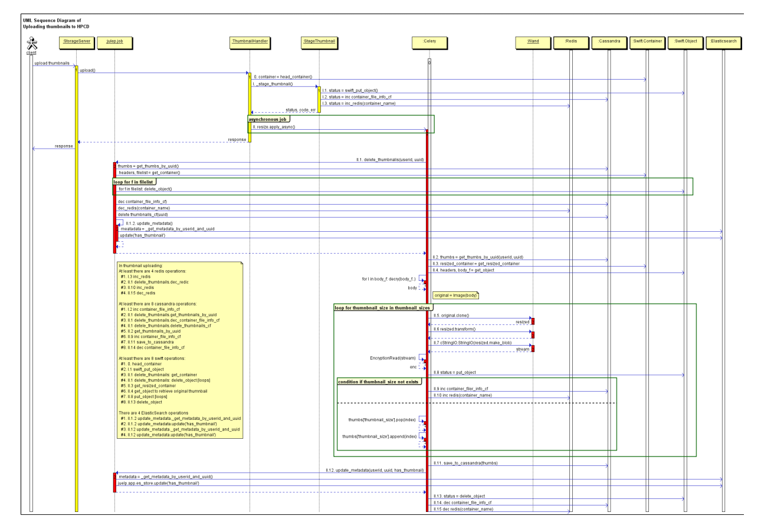This screenshot has height=532, width=774.
Task: Click the :Celery lifeline header box
Action: pyautogui.click(x=429, y=42)
